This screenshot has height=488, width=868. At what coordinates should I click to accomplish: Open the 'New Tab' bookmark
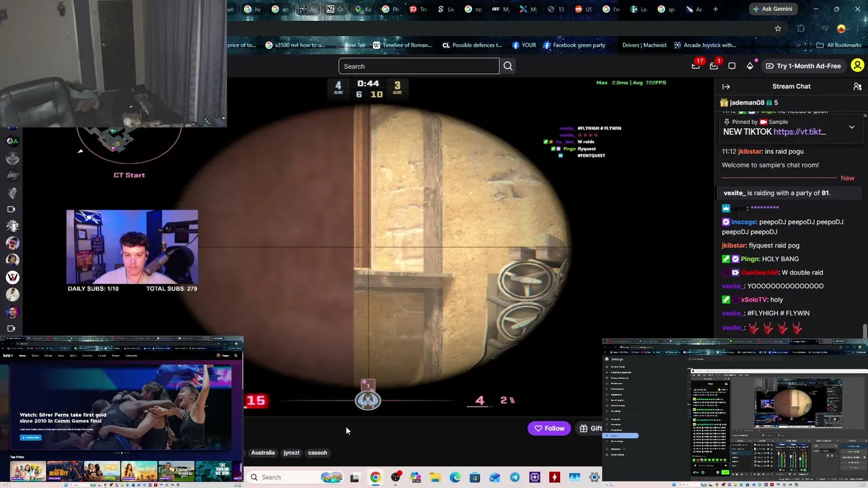coord(353,45)
